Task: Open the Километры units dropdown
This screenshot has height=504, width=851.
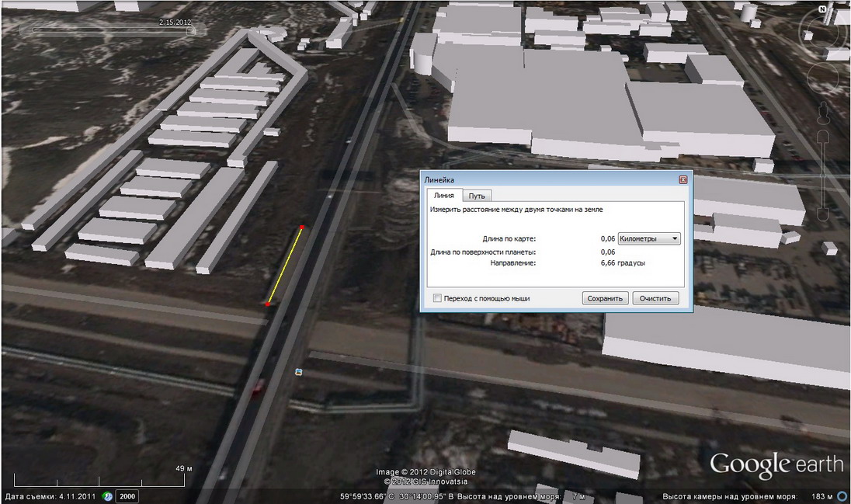Action: 649,238
